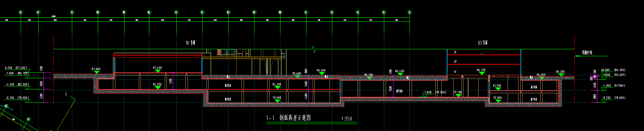Image resolution: width=644 pixels, height=131 pixels.
Task: Click the '-4.900 (81.800)' level label
Action: tap(614, 86)
